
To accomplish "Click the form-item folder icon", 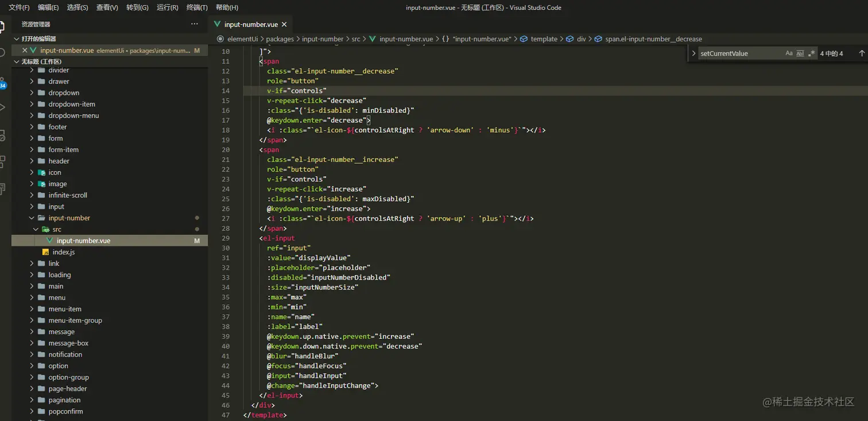I will tap(41, 150).
